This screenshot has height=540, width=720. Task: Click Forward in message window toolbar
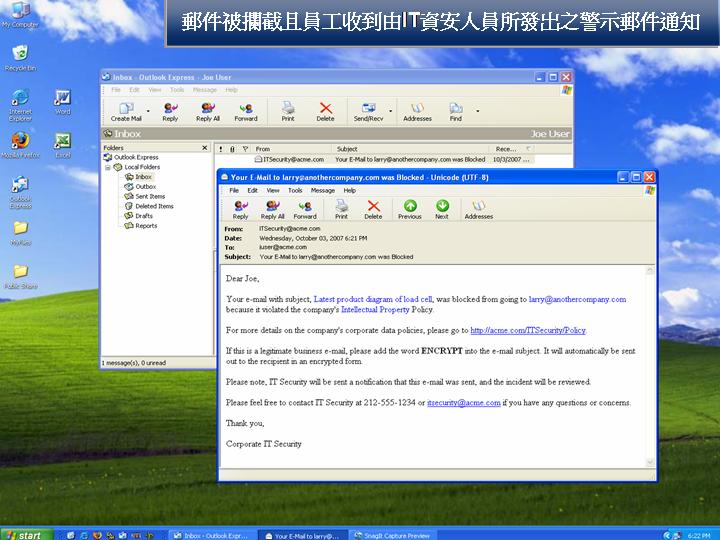pyautogui.click(x=305, y=209)
